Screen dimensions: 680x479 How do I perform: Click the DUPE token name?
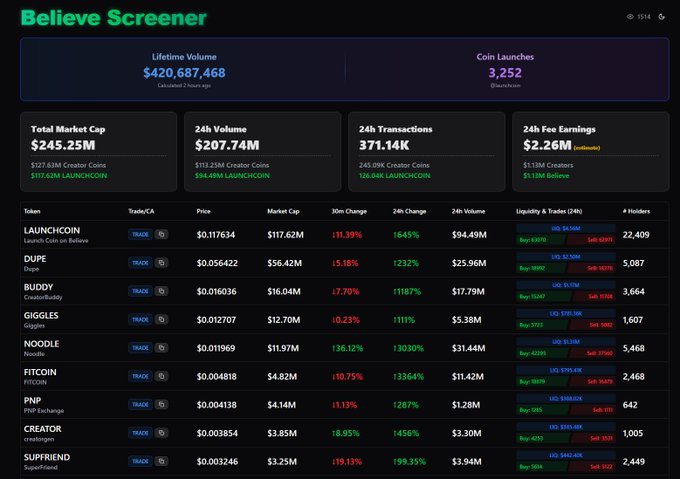[35, 259]
